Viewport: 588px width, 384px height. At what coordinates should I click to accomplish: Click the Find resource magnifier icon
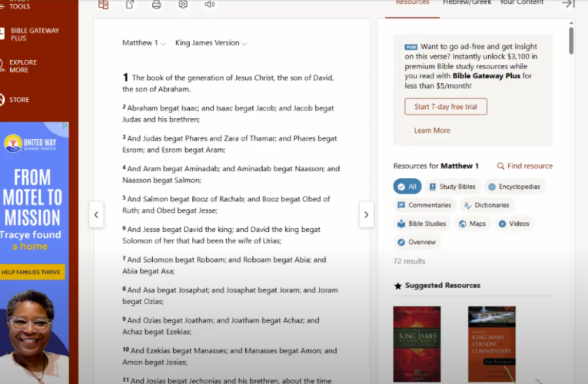point(500,166)
